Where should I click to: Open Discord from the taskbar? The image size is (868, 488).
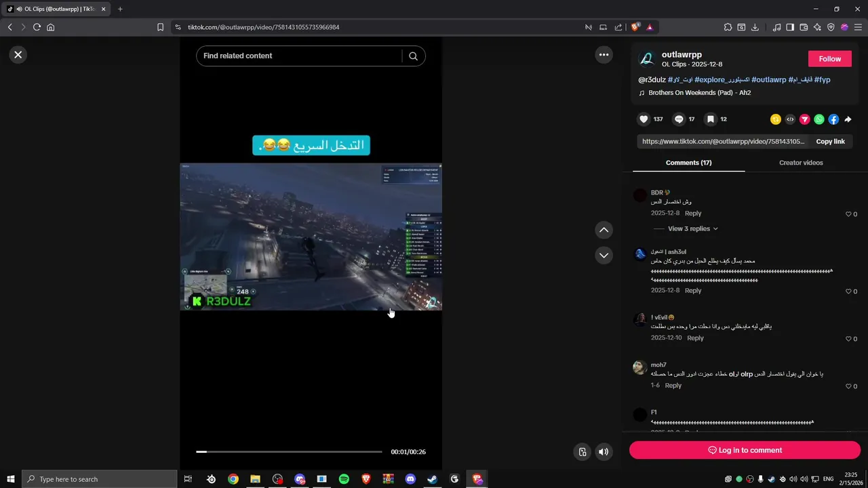click(x=410, y=479)
